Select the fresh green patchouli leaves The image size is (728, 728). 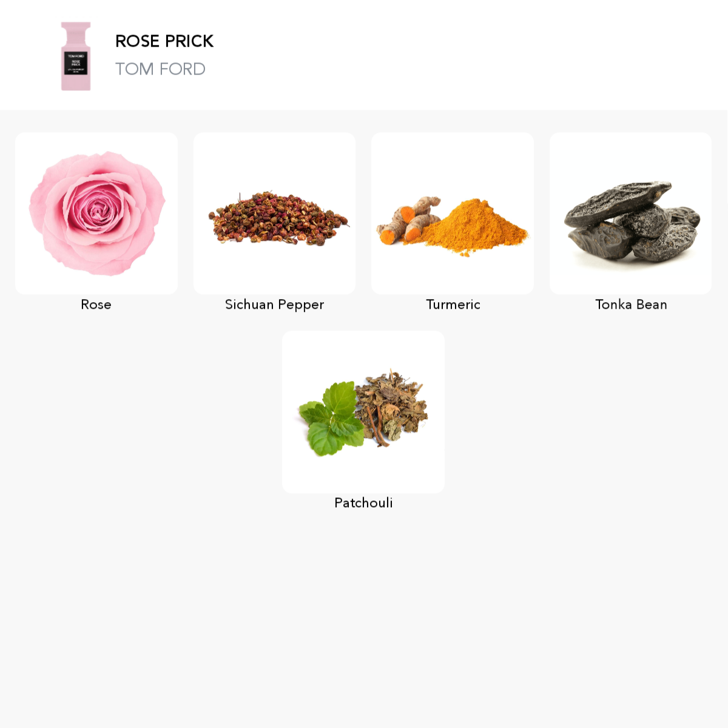tap(331, 419)
